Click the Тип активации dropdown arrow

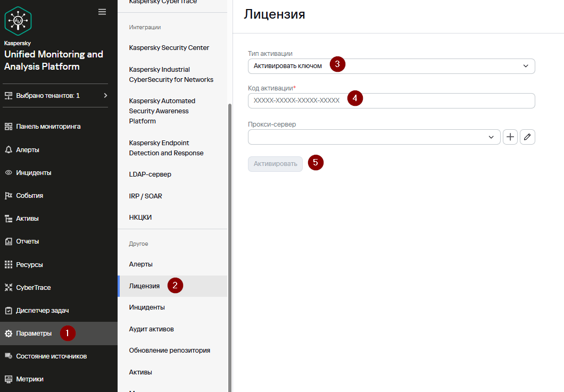(526, 66)
